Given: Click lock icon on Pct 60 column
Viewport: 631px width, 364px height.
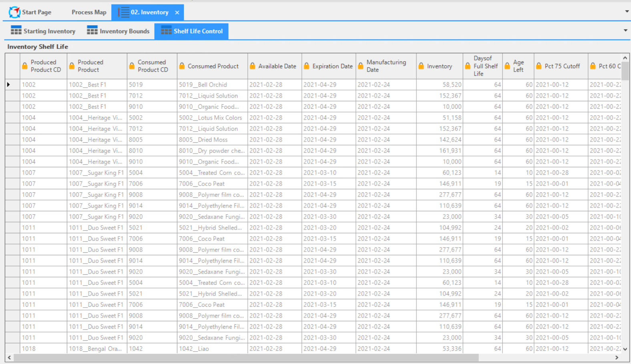Looking at the screenshot, I should (x=593, y=66).
